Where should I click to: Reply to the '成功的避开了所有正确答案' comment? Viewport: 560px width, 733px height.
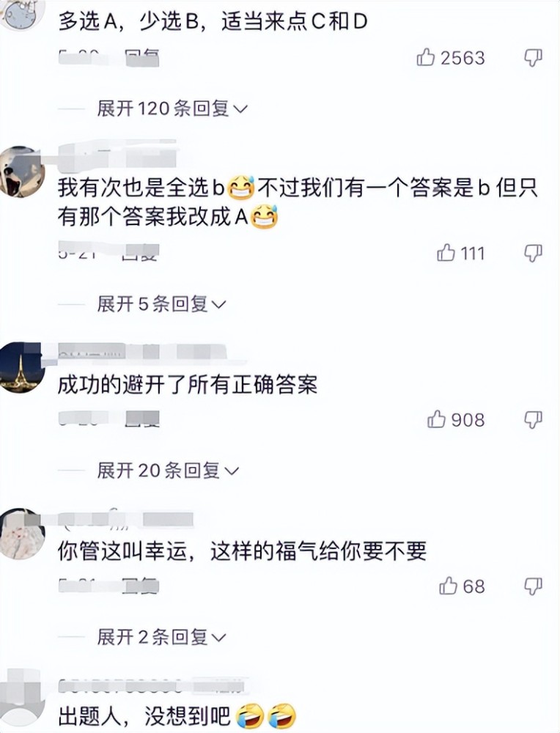[142, 419]
